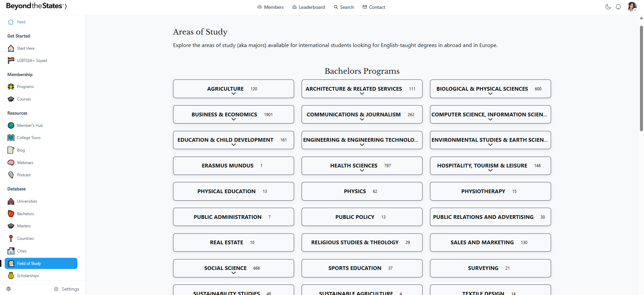
Task: Click the page vertical scrollbar thumb
Action: point(641,78)
